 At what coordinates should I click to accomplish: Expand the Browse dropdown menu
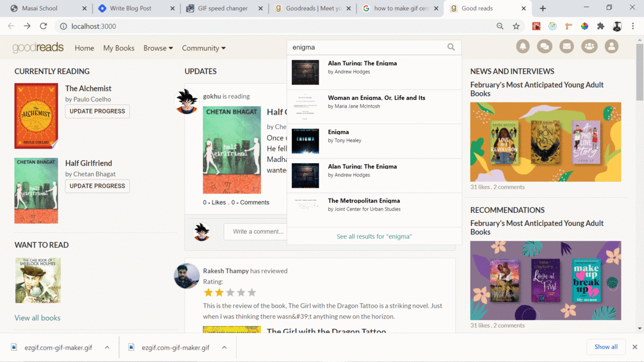tap(158, 48)
